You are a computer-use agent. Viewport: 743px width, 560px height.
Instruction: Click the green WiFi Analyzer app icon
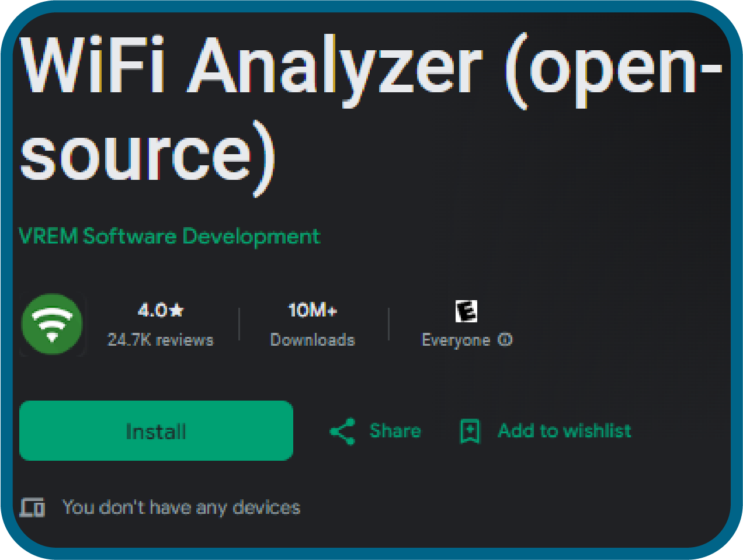tap(52, 324)
